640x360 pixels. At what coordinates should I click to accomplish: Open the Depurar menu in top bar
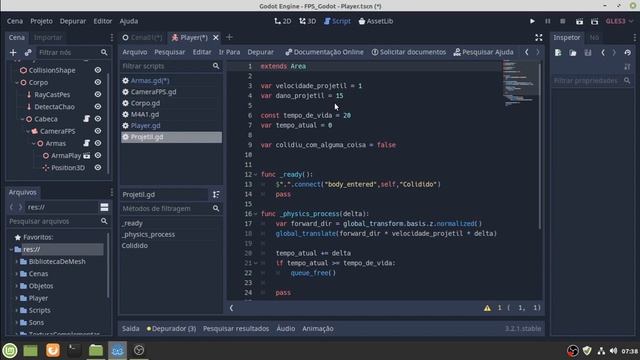pyautogui.click(x=73, y=21)
